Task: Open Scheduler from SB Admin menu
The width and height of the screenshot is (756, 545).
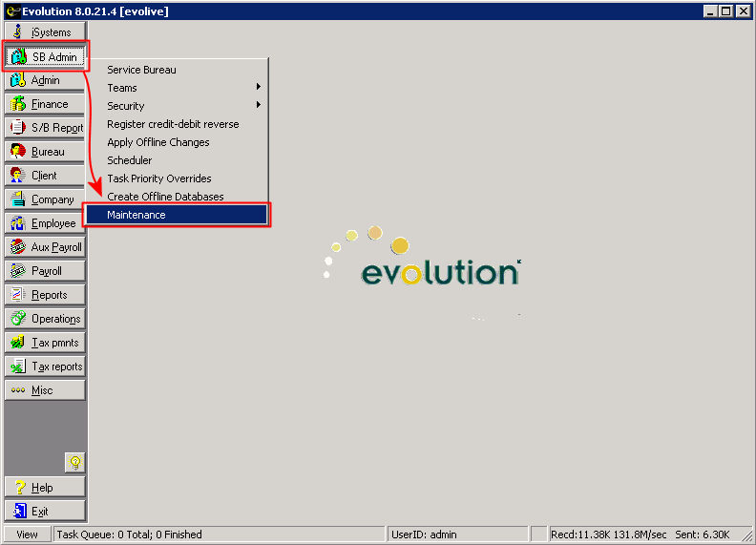Action: pyautogui.click(x=130, y=160)
